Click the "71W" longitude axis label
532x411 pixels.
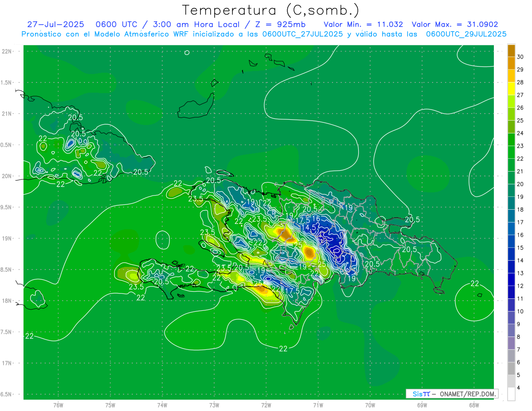(x=318, y=405)
